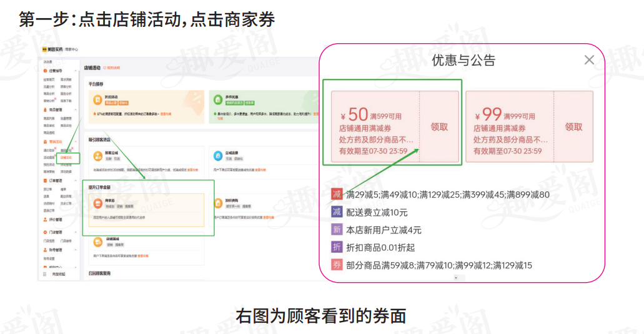
Task: Select 店铺活动 in the left sidebar
Action: (66, 158)
